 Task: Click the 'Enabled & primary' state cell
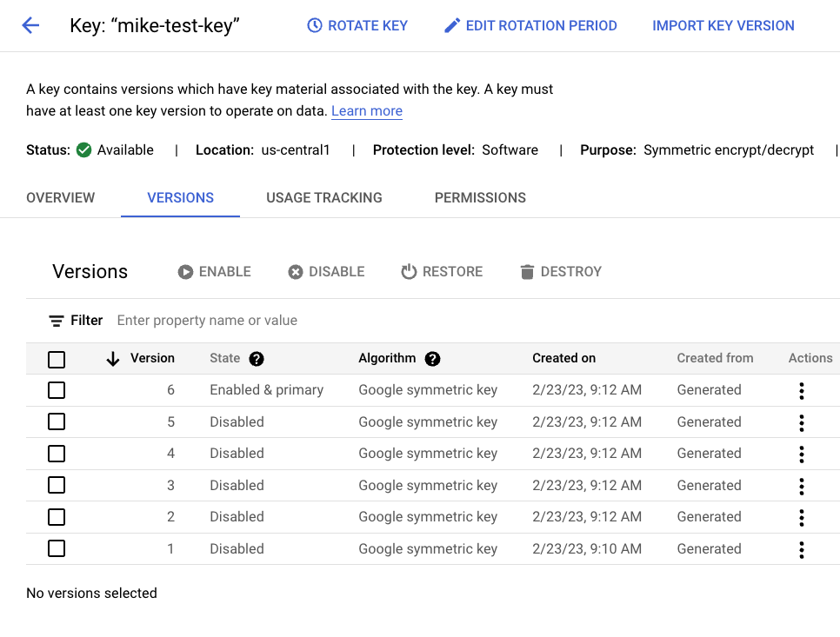tap(266, 389)
